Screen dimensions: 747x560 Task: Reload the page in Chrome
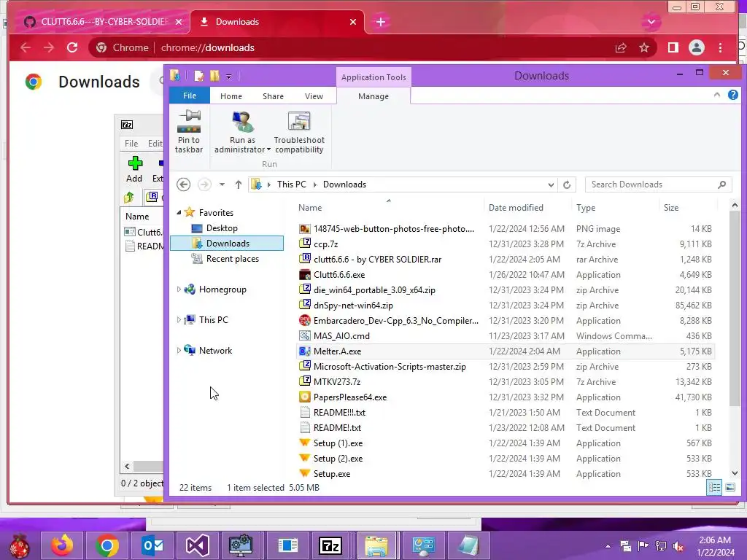(72, 47)
